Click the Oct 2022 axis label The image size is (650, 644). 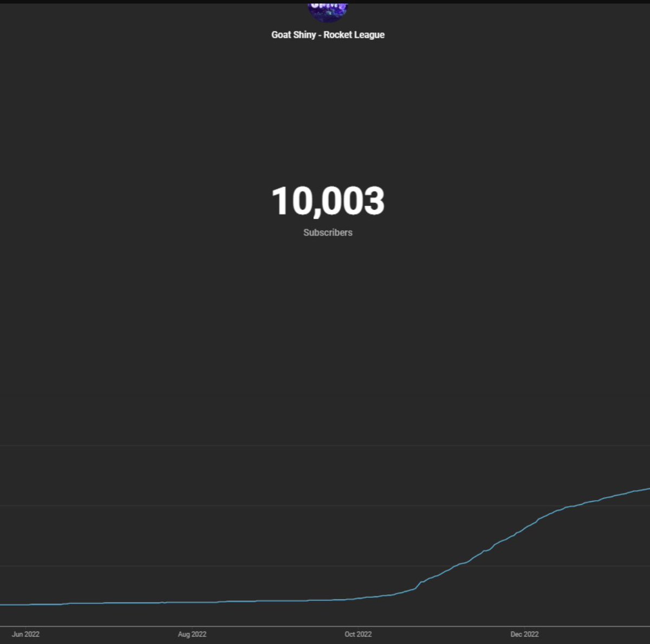pyautogui.click(x=358, y=634)
